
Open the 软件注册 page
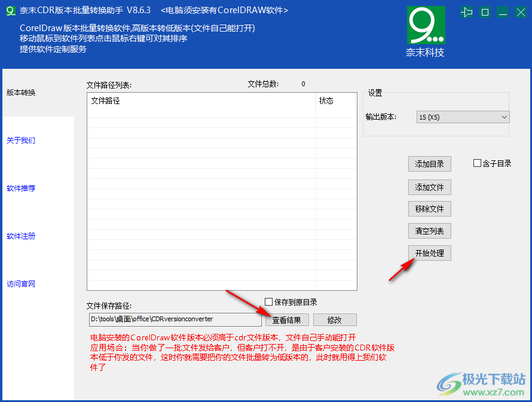[20, 236]
